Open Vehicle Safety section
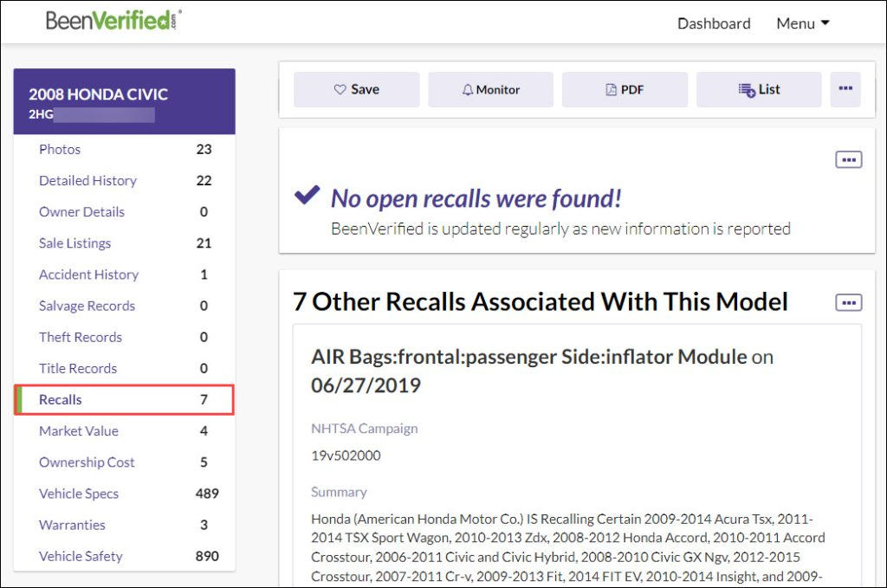 click(x=81, y=556)
